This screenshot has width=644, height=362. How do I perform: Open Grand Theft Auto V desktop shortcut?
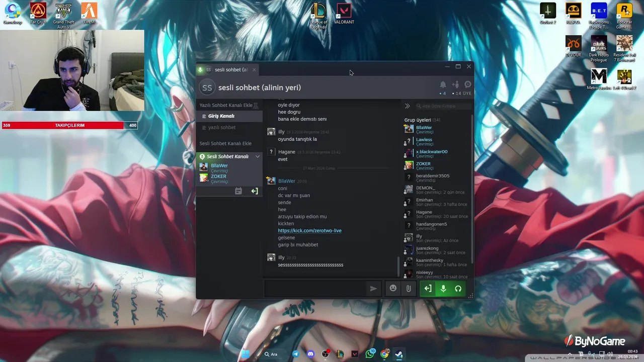63,16
